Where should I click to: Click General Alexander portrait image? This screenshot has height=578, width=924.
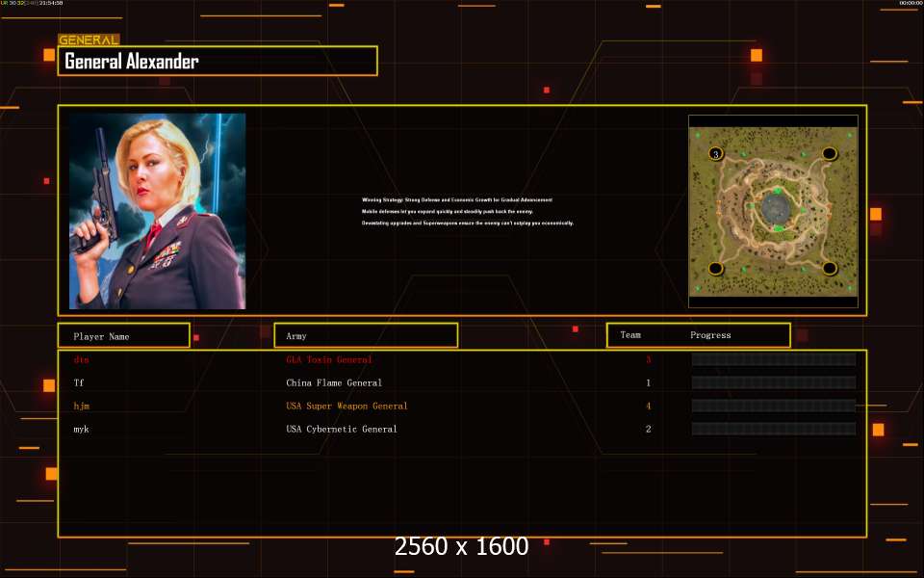point(157,211)
